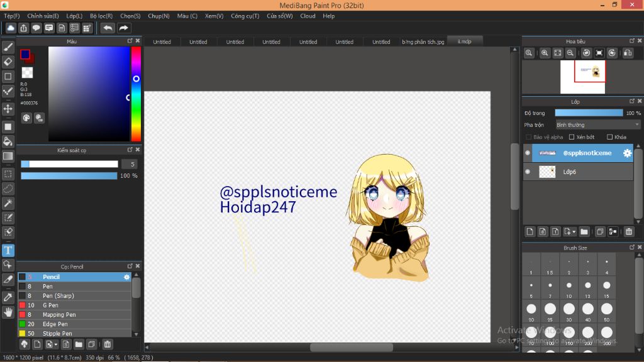The width and height of the screenshot is (644, 362).
Task: Select the Hand pan tool
Action: (x=8, y=312)
